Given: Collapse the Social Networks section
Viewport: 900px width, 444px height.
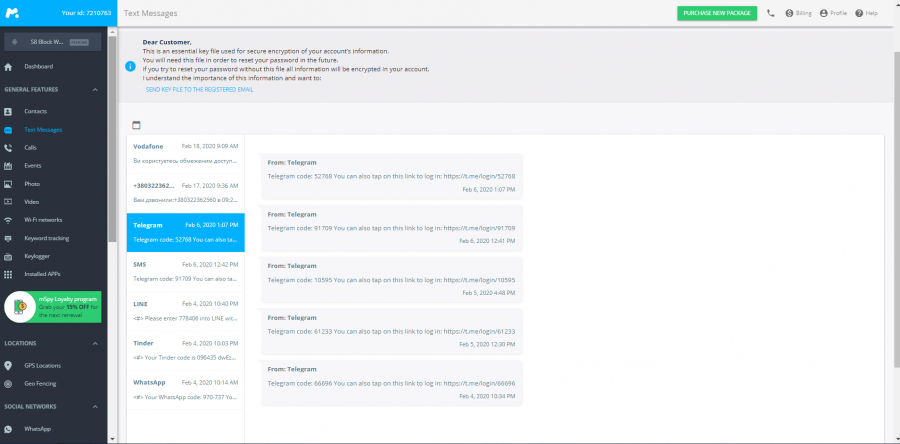Looking at the screenshot, I should point(95,407).
